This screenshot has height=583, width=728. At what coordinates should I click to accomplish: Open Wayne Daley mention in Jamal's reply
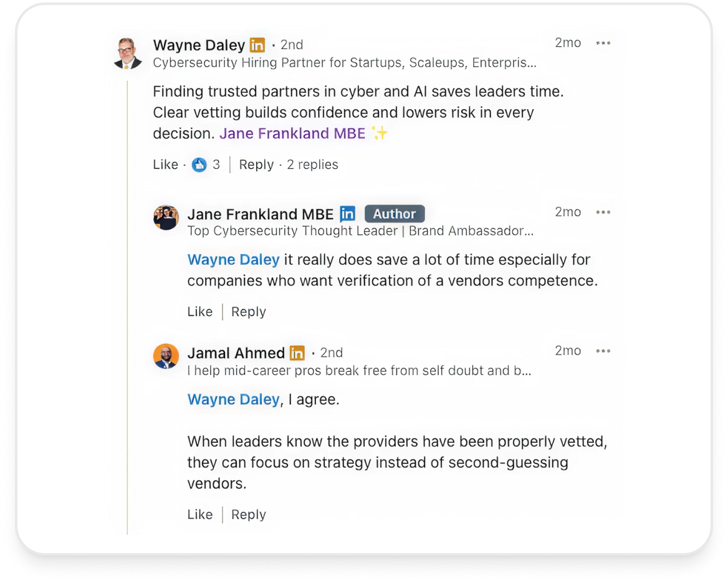pyautogui.click(x=234, y=399)
